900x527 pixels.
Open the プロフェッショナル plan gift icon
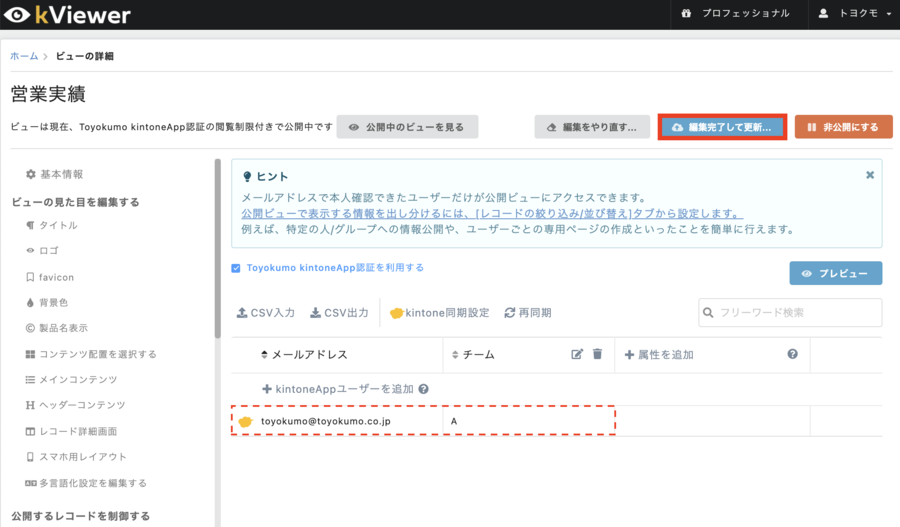click(x=686, y=13)
